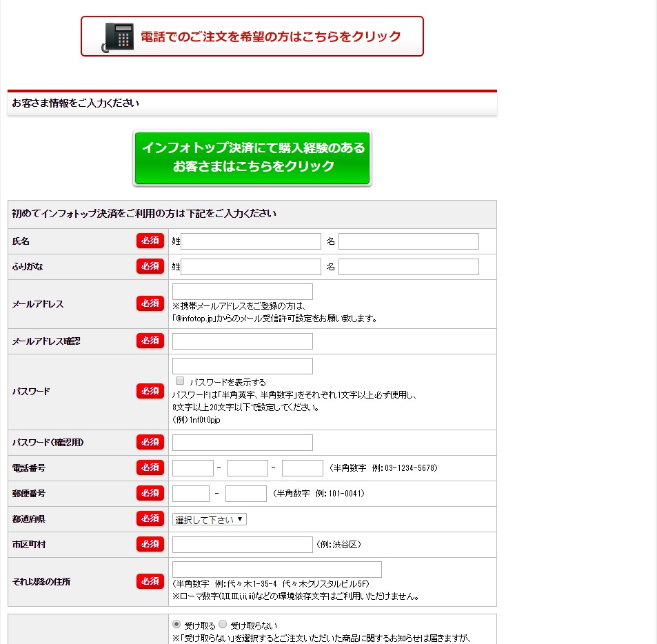Click the middle 電話番号 input box
This screenshot has height=644, width=657.
pyautogui.click(x=247, y=468)
